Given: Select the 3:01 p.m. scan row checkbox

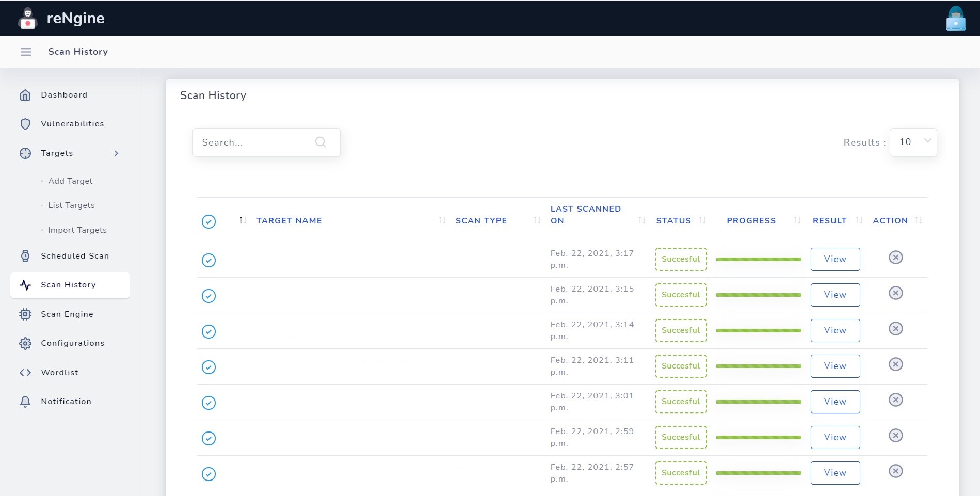Looking at the screenshot, I should coord(208,403).
